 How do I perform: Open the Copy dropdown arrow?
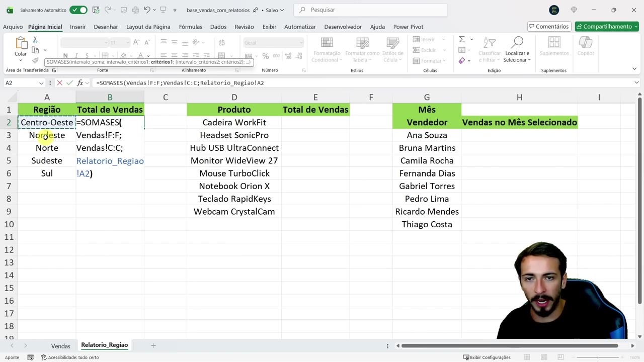click(x=45, y=50)
